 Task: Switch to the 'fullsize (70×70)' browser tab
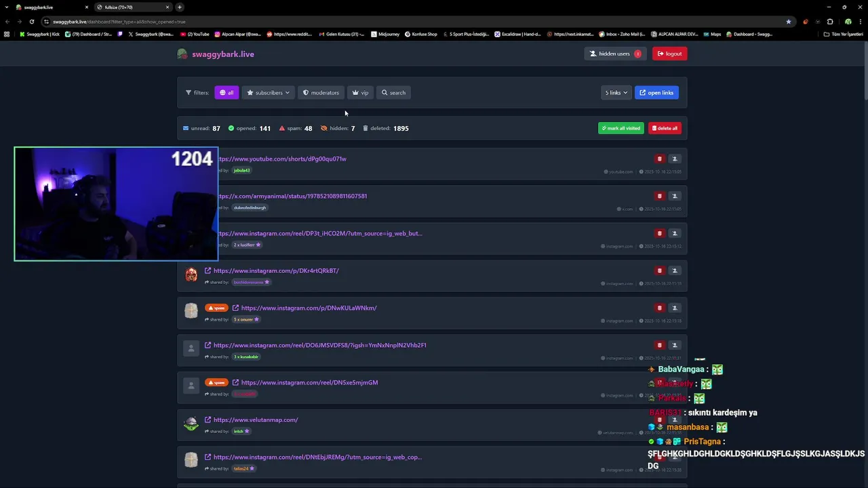click(132, 7)
